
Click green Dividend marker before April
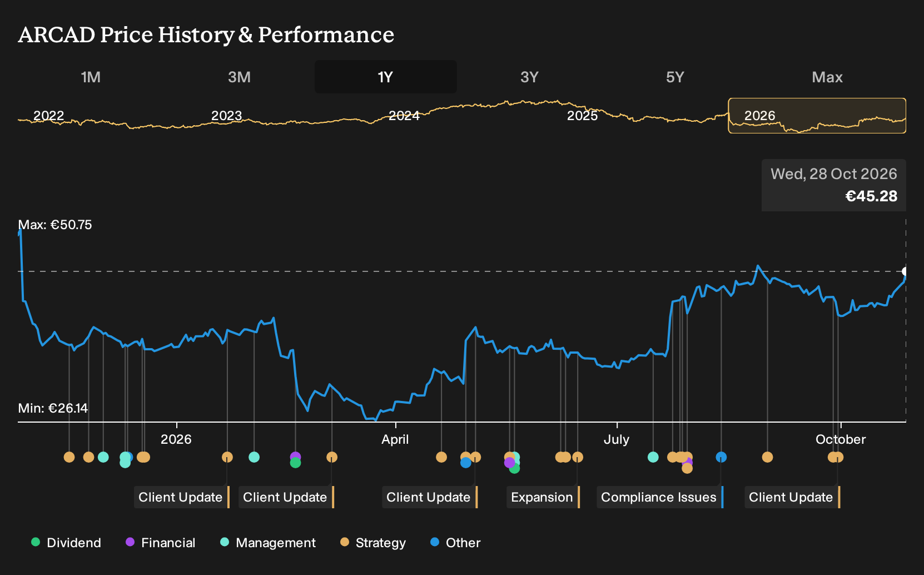click(296, 463)
